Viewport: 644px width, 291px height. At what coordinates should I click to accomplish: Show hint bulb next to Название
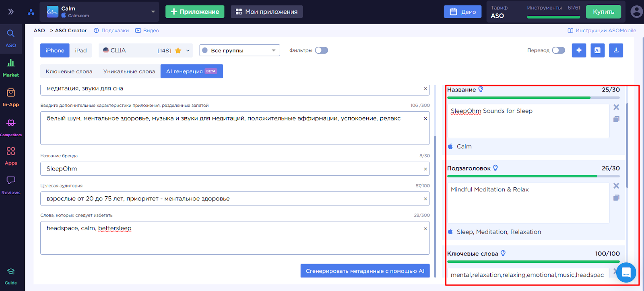(481, 89)
